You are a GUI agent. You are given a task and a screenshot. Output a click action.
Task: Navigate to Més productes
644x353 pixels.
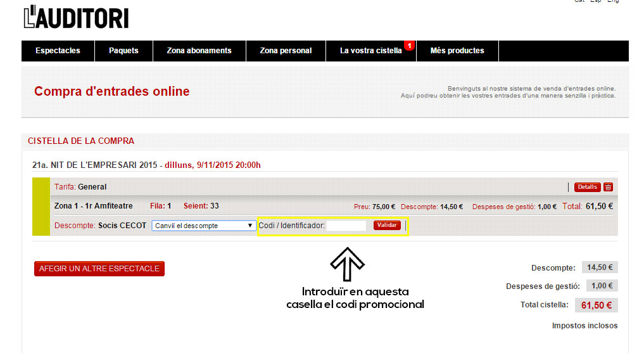457,51
